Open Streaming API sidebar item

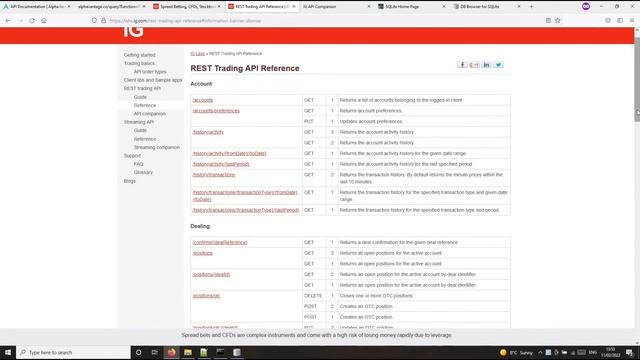(x=139, y=122)
